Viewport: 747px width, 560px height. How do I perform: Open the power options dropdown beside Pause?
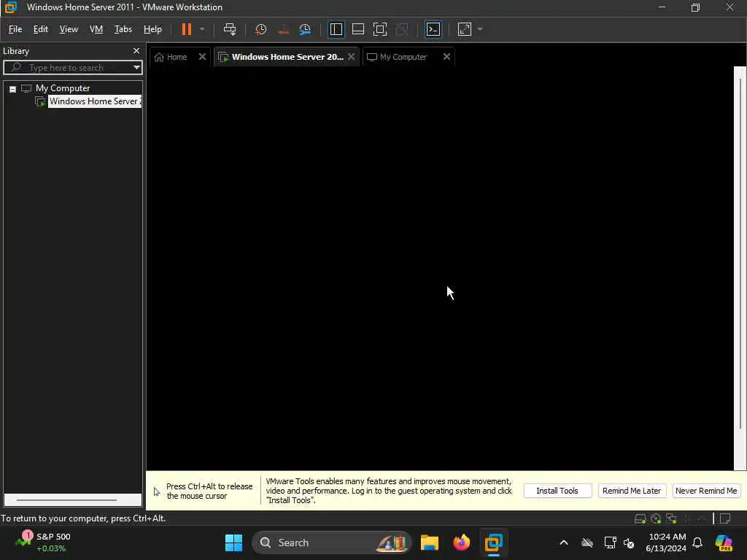pos(202,29)
